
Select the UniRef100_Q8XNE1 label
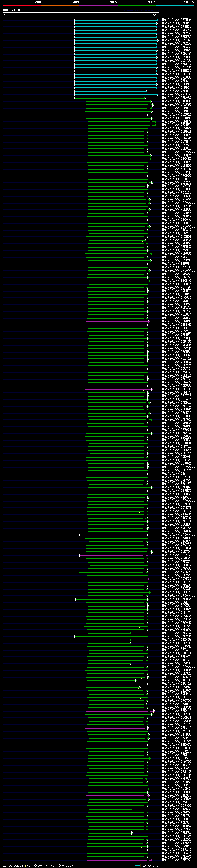tap(177, 125)
